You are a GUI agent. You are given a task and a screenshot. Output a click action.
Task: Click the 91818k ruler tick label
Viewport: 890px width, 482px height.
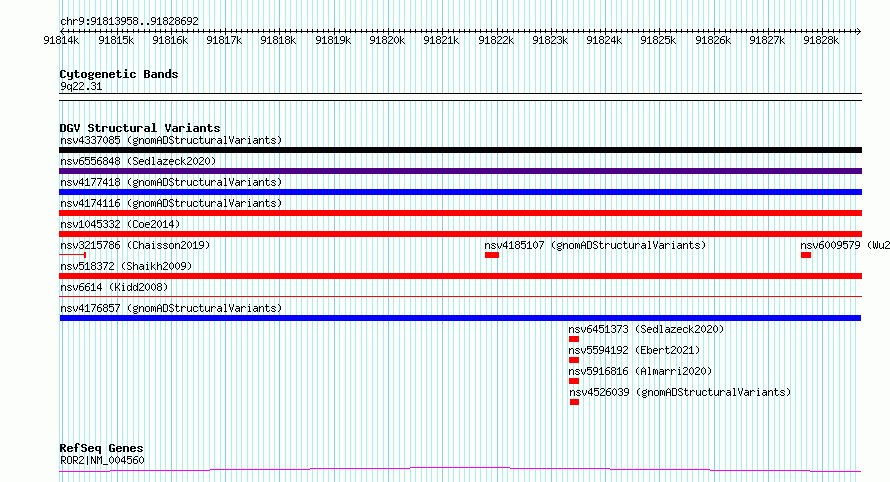tap(278, 40)
